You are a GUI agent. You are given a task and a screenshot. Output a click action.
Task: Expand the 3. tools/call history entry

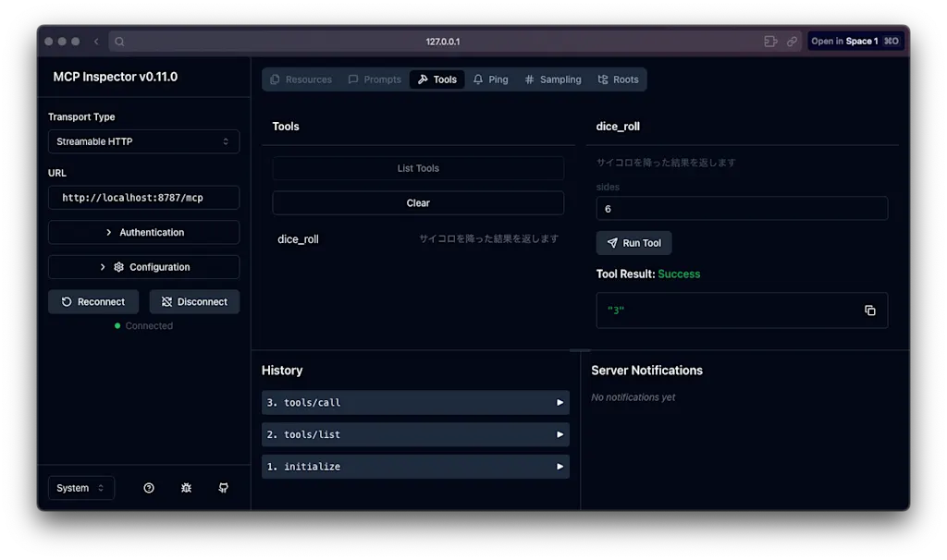coord(415,403)
